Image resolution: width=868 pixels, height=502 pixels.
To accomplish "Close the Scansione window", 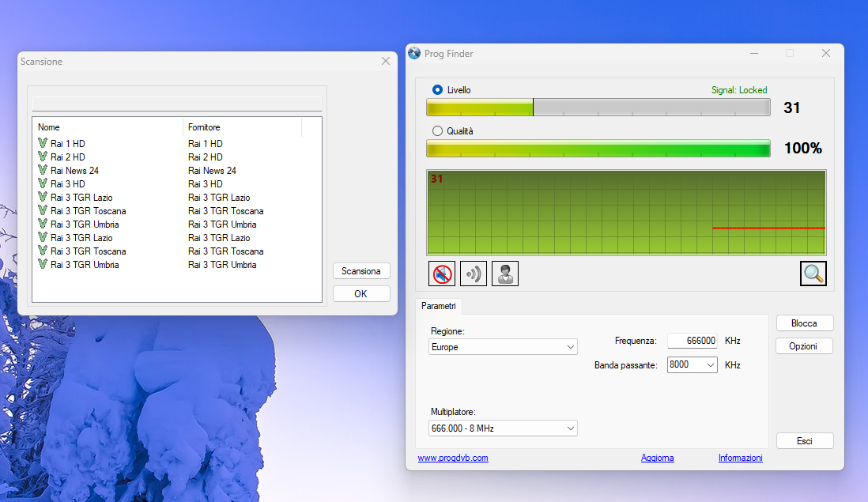I will click(x=386, y=61).
